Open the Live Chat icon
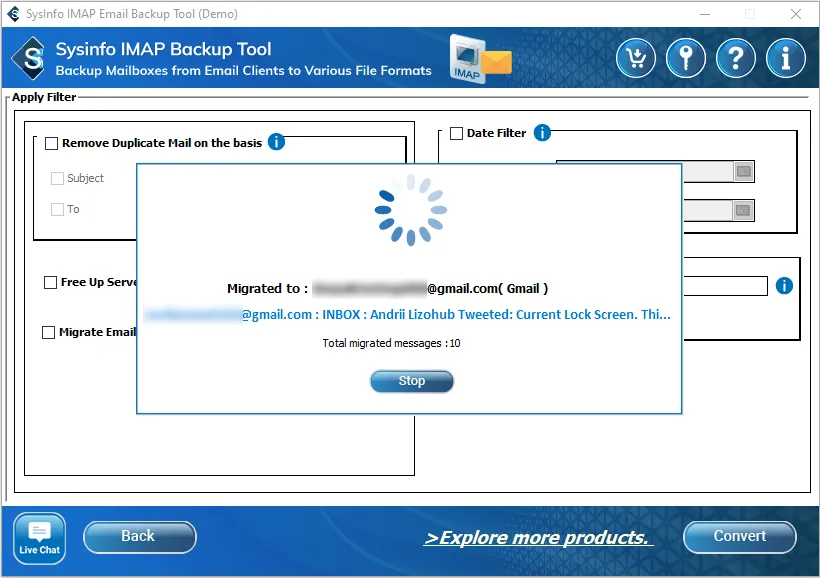This screenshot has width=820, height=578. 40,538
